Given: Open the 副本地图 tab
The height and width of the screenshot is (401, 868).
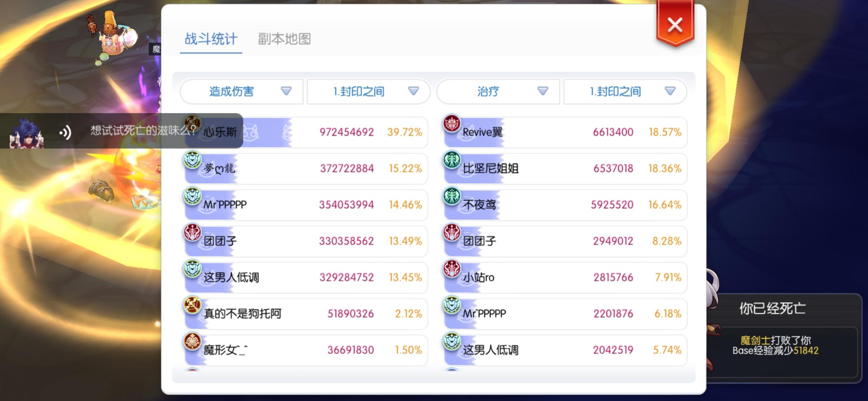Looking at the screenshot, I should coord(285,39).
